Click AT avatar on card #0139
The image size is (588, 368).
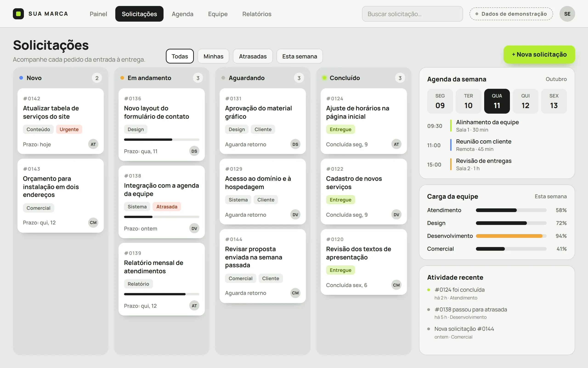[x=194, y=306]
